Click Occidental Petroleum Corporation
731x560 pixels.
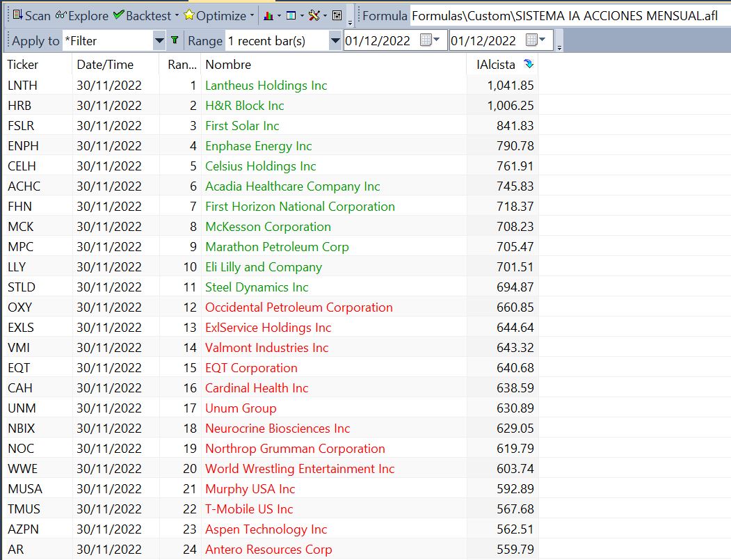click(299, 307)
